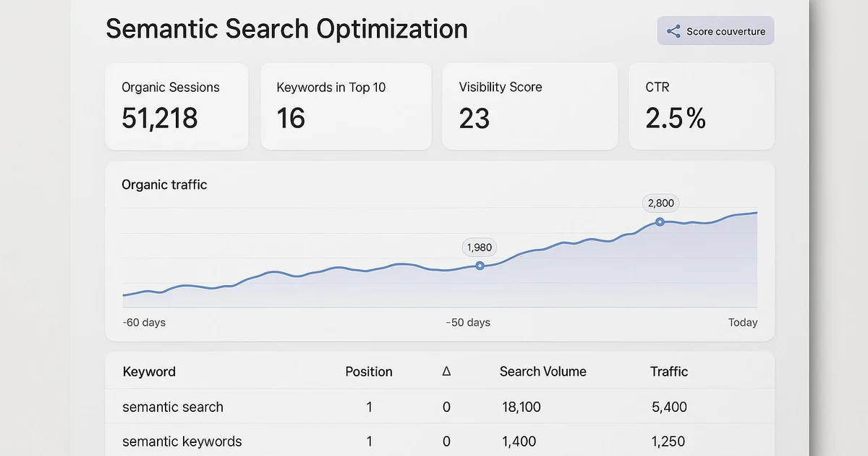Sort by Position column header
The width and height of the screenshot is (868, 456).
(369, 371)
